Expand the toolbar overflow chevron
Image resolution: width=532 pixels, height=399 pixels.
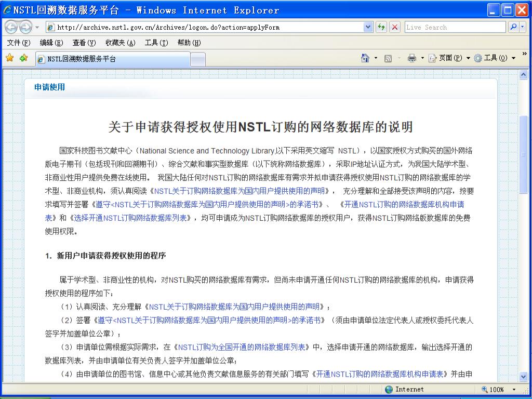point(524,54)
